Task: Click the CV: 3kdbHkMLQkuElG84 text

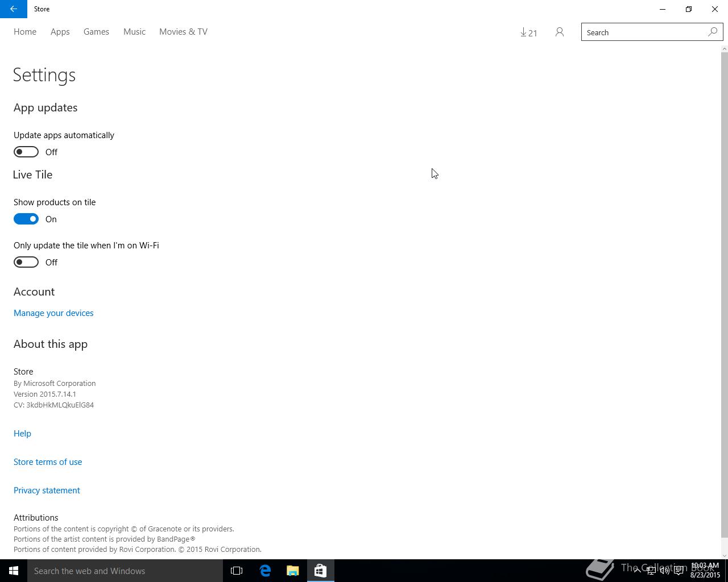Action: [x=53, y=405]
